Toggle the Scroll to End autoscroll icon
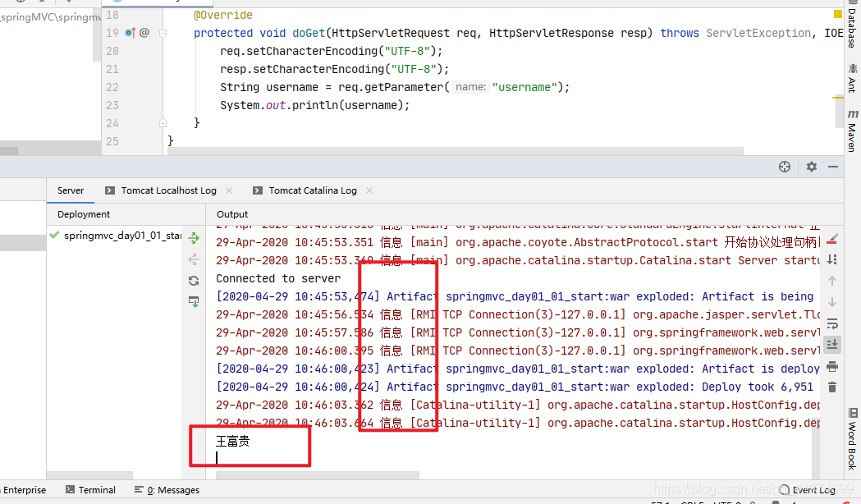The height and width of the screenshot is (504, 861). point(832,345)
